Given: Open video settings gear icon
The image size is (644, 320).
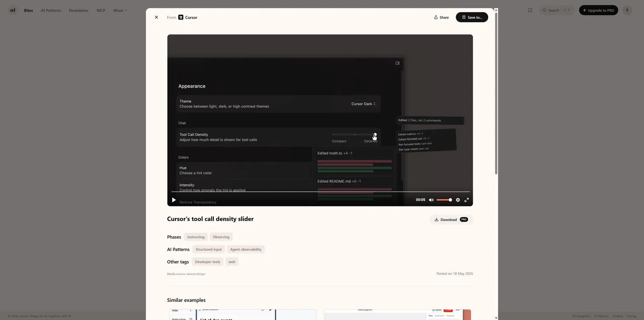Looking at the screenshot, I should 458,200.
